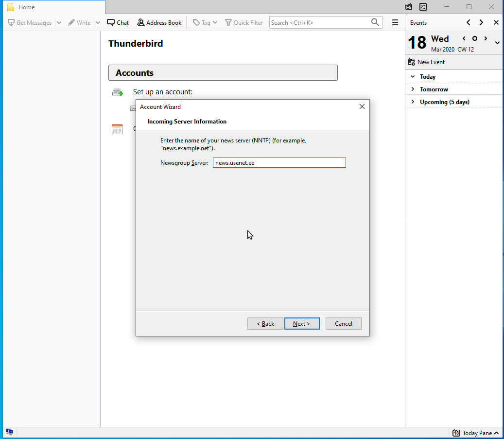Click the Chat toolbar icon
Image resolution: width=504 pixels, height=439 pixels.
pos(118,22)
